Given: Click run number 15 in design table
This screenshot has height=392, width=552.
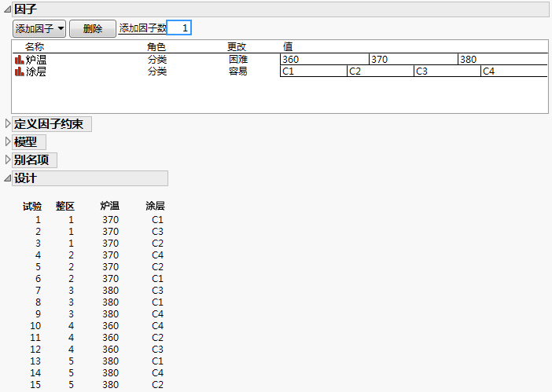Looking at the screenshot, I should pyautogui.click(x=35, y=385).
